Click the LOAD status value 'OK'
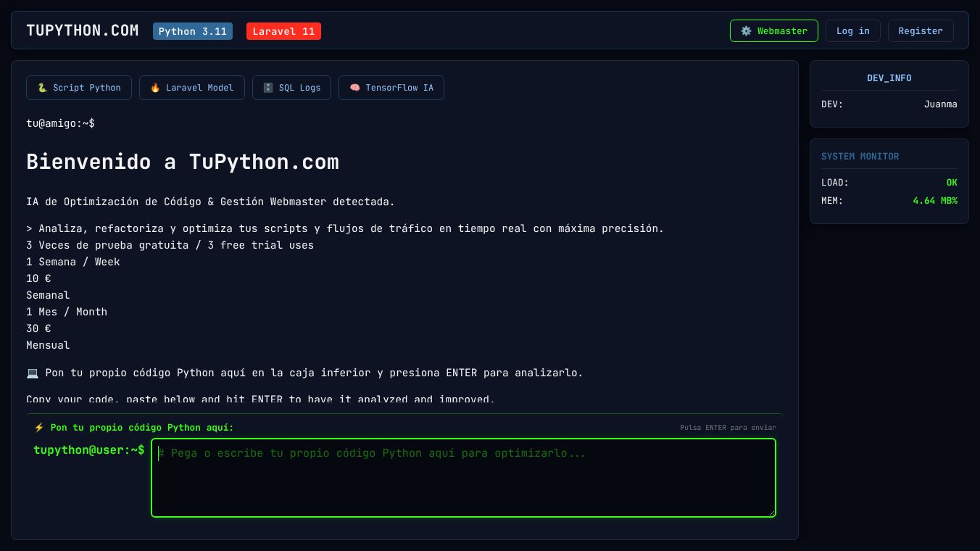Image resolution: width=980 pixels, height=551 pixels. pos(952,183)
